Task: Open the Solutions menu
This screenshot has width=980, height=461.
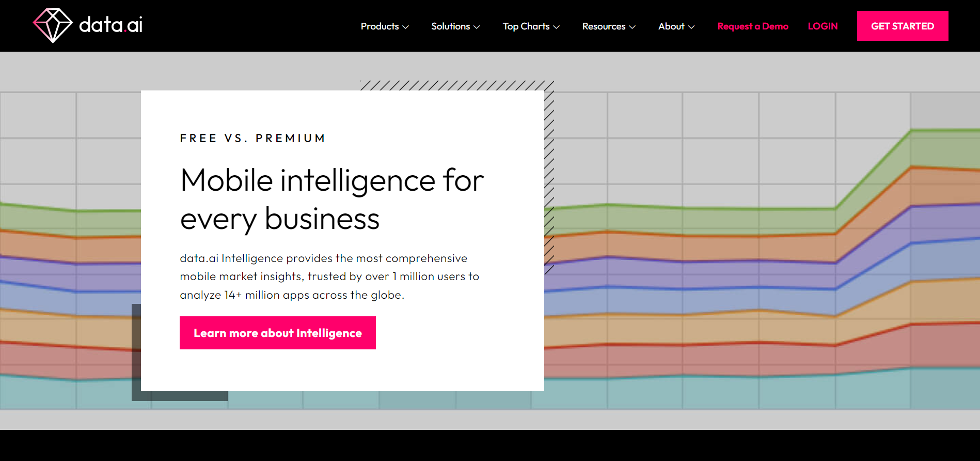Action: (450, 26)
